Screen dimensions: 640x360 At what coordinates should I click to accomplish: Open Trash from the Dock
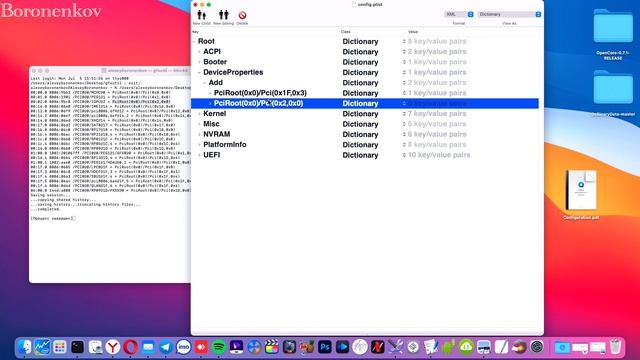pos(616,347)
